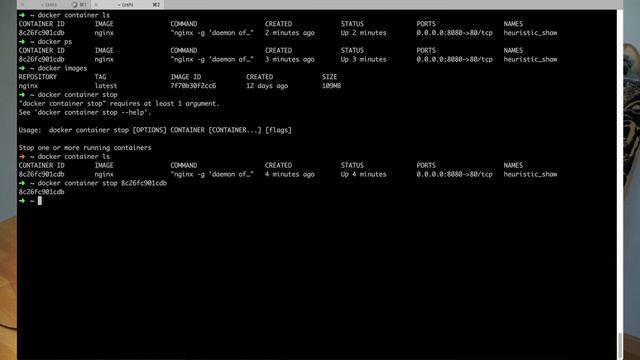This screenshot has height=360, width=640.
Task: Click the 'Up 2 minutes' status value
Action: (x=363, y=33)
